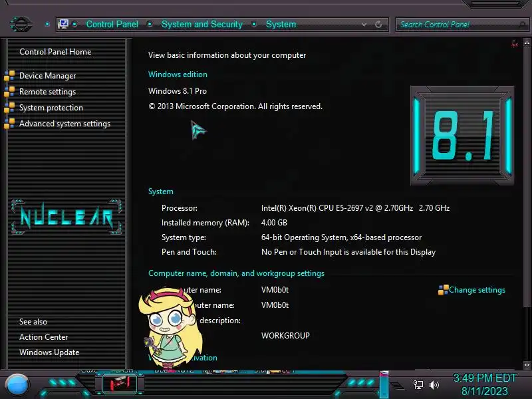
Task: Click the Advanced system settings shield icon
Action: point(9,124)
